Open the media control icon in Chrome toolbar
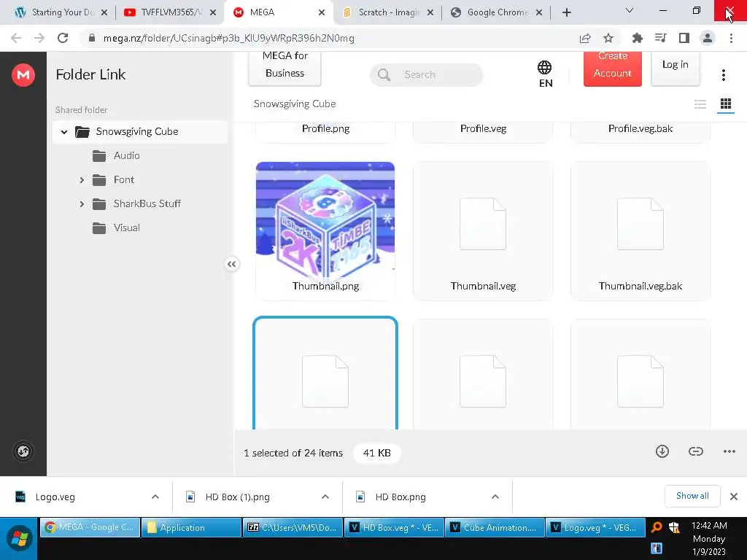 (660, 38)
